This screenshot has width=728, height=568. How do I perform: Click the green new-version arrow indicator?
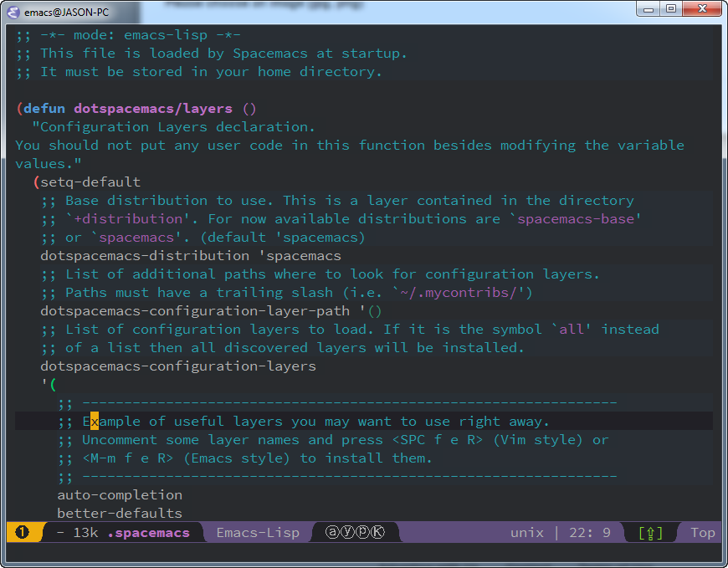(650, 533)
